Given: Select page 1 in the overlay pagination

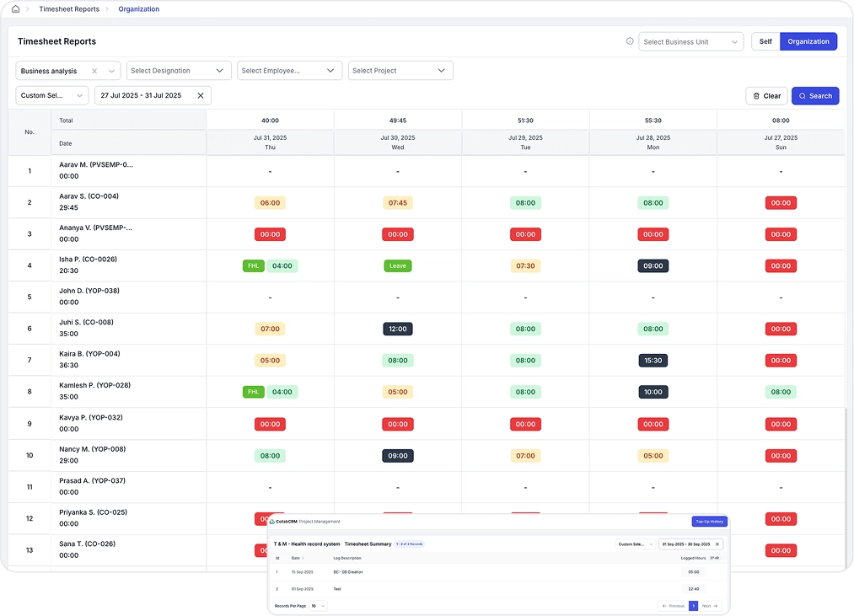Looking at the screenshot, I should [693, 606].
